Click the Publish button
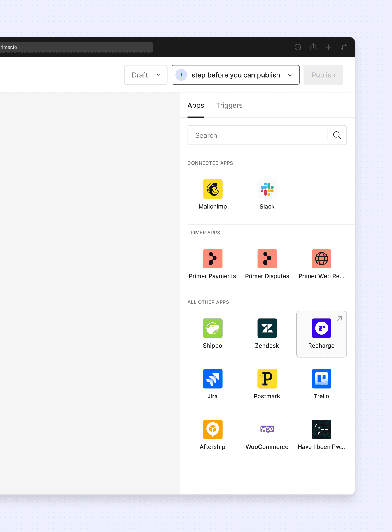Image resolution: width=392 pixels, height=532 pixels. [x=323, y=75]
